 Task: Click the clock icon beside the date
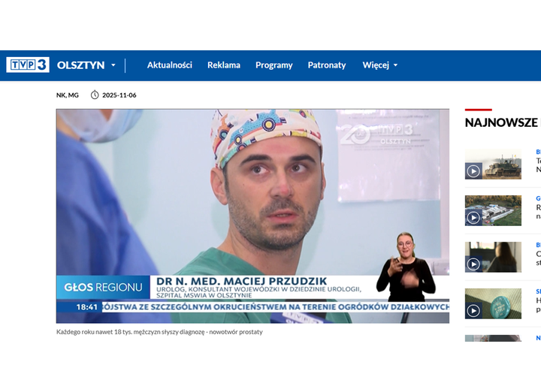[x=95, y=95]
